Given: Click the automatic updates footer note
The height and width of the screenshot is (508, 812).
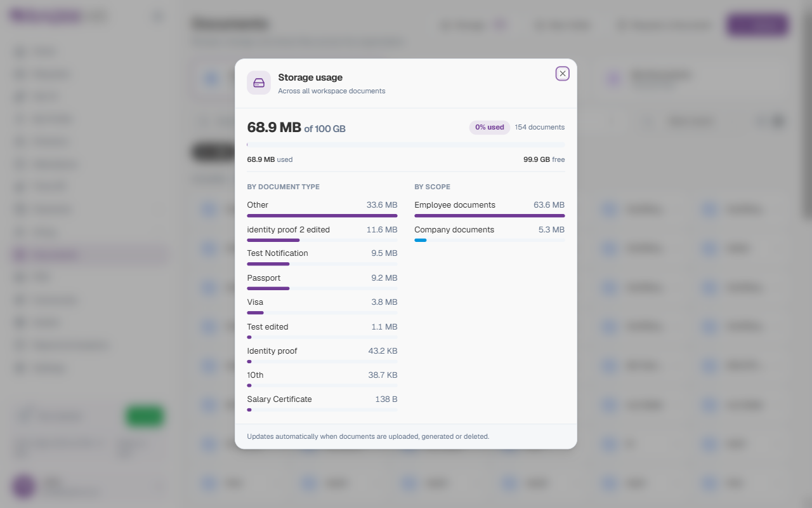Looking at the screenshot, I should 368,437.
